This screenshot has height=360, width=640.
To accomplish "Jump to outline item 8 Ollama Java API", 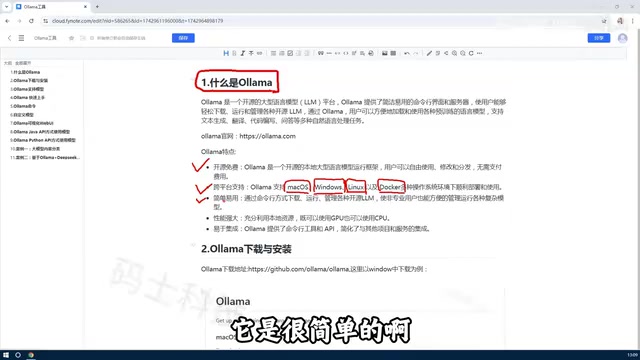I will [x=40, y=132].
